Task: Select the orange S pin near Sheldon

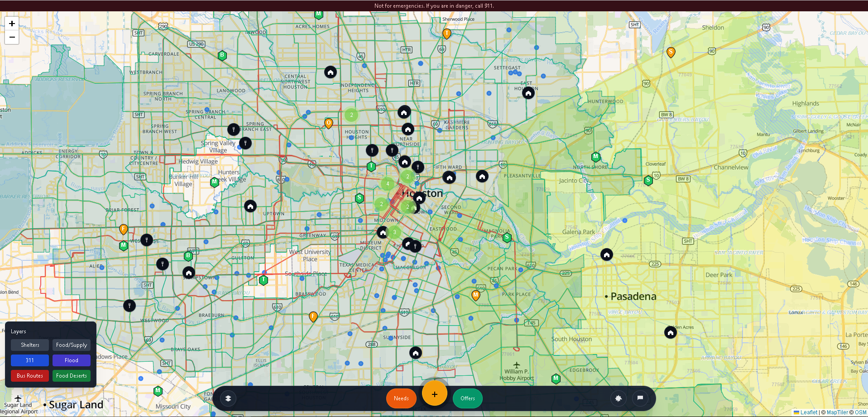Action: click(x=671, y=53)
